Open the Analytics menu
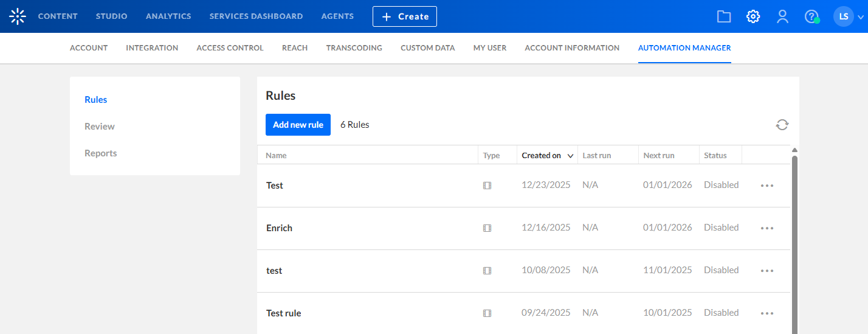868x334 pixels. 168,16
